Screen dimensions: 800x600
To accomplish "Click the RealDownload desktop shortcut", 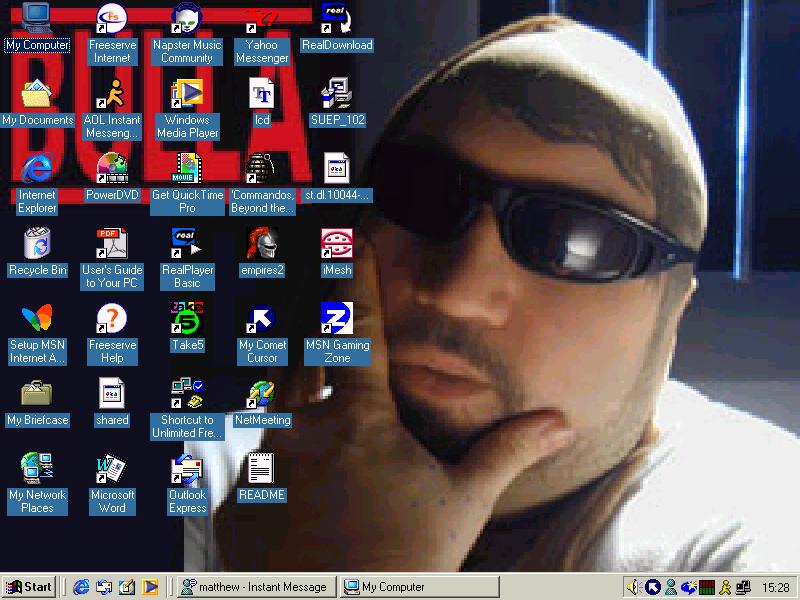I will [x=336, y=19].
